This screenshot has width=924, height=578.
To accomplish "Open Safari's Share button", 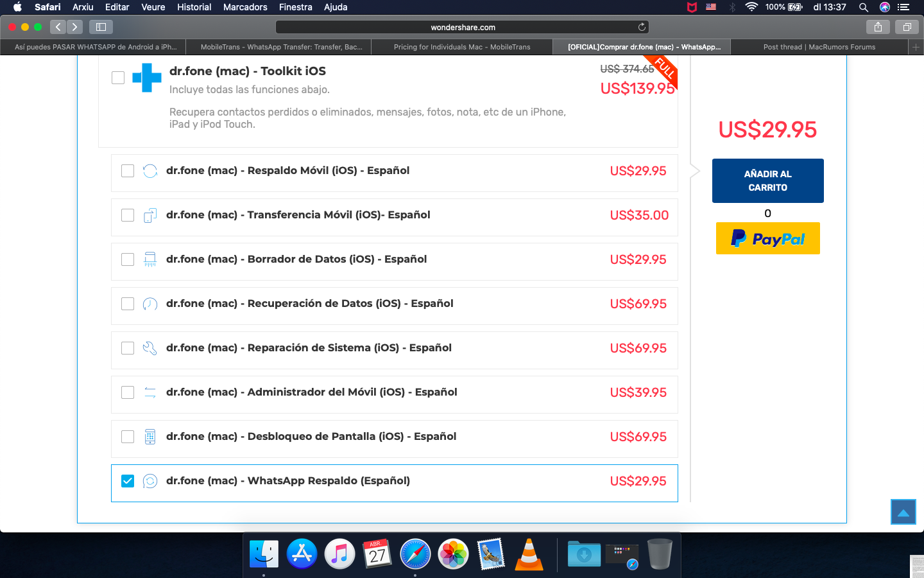I will tap(878, 27).
